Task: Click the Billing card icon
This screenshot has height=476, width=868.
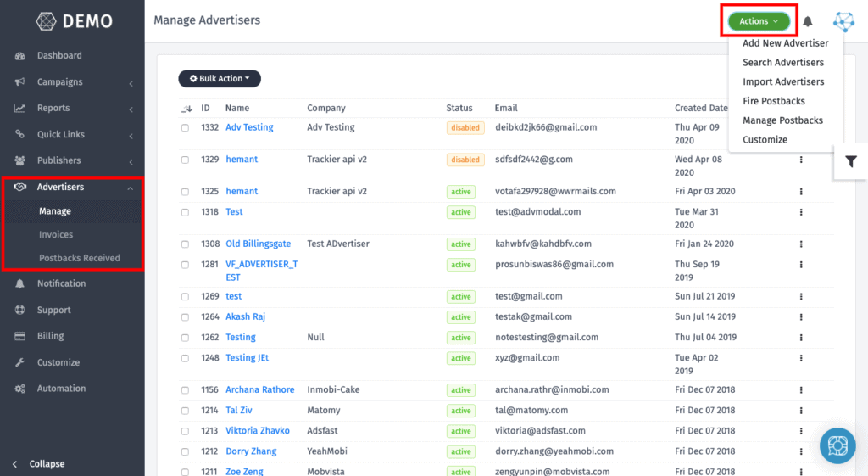Action: click(20, 336)
